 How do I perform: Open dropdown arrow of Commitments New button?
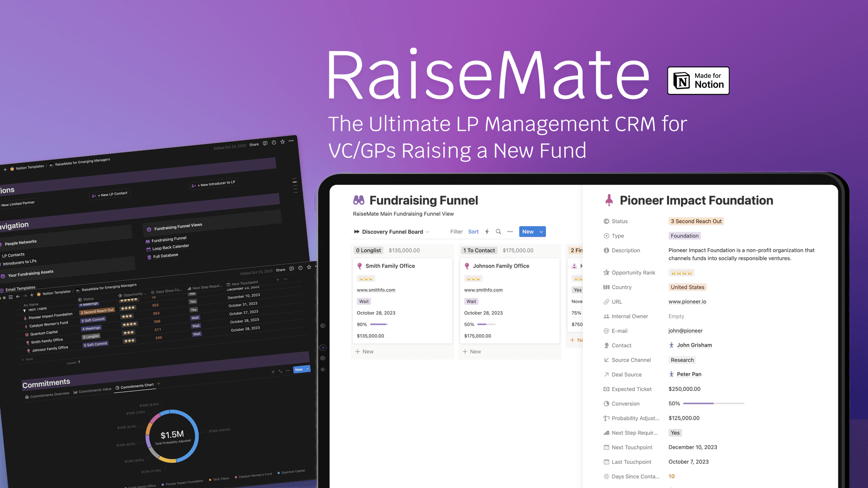[x=308, y=369]
